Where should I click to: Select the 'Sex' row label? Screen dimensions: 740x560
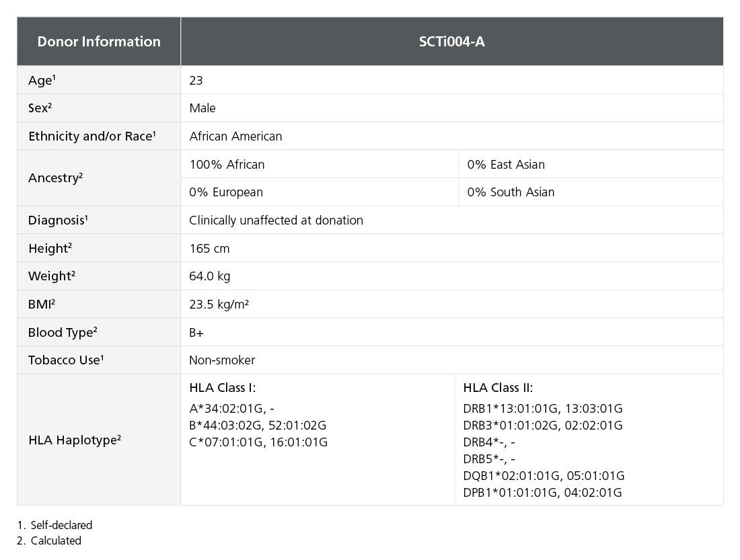pos(40,108)
